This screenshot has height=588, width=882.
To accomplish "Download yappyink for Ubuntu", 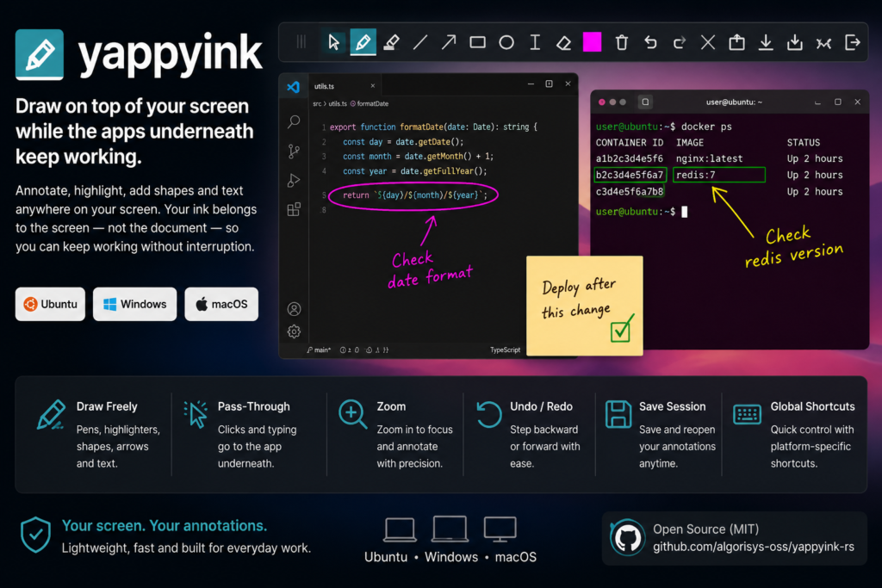I will pyautogui.click(x=50, y=304).
